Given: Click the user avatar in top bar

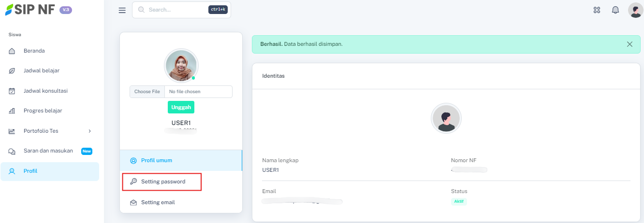Looking at the screenshot, I should click(635, 10).
